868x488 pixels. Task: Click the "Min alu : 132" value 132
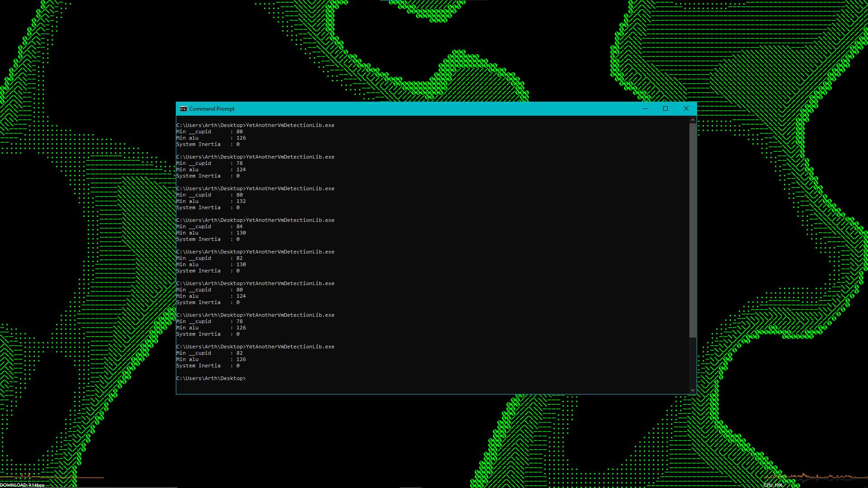click(241, 202)
